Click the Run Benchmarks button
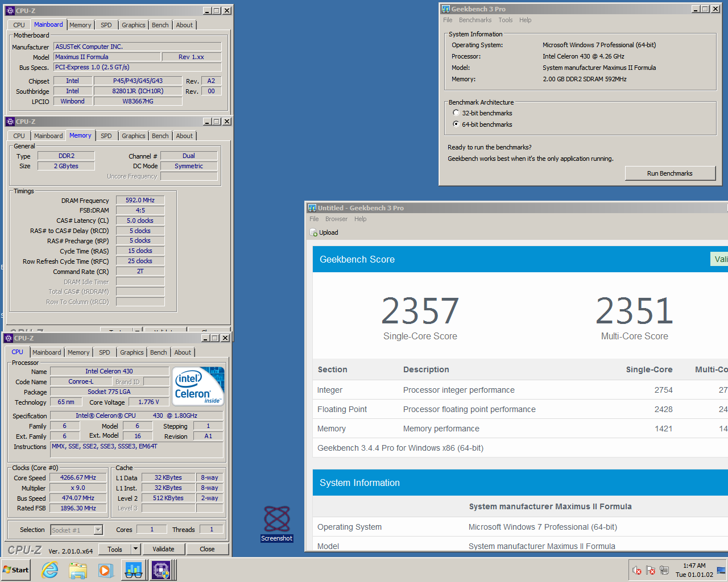728x582 pixels. point(670,173)
